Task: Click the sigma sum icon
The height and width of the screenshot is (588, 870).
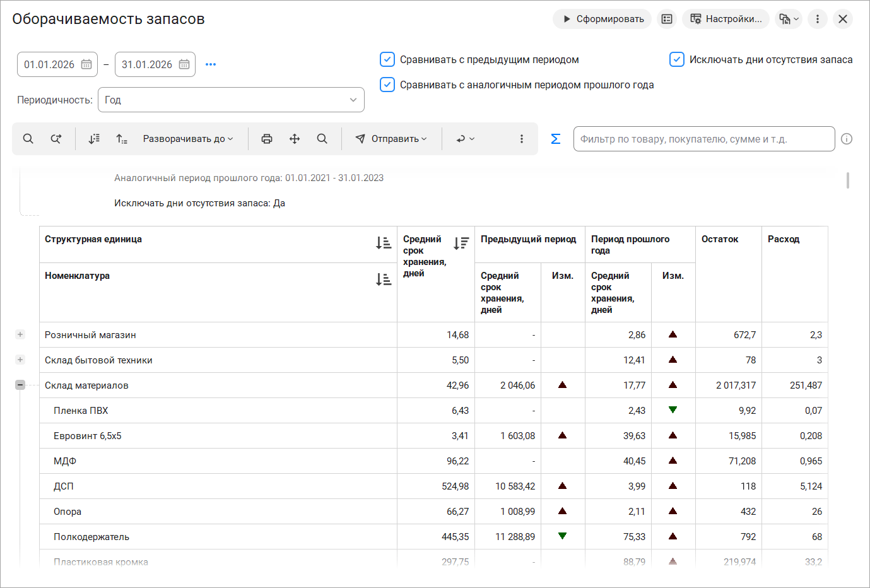Action: pyautogui.click(x=555, y=139)
